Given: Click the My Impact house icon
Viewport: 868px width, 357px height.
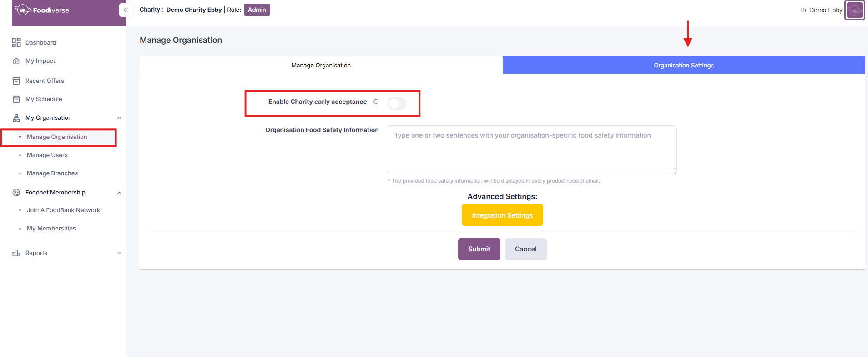Looking at the screenshot, I should coord(16,61).
